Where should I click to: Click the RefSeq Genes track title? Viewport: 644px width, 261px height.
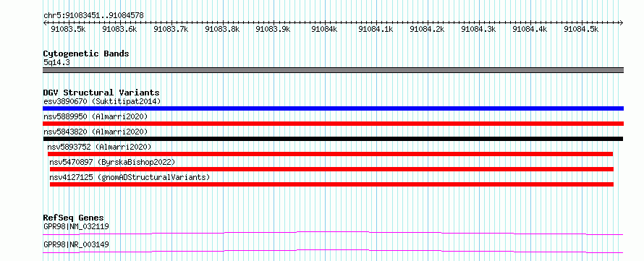(74, 218)
